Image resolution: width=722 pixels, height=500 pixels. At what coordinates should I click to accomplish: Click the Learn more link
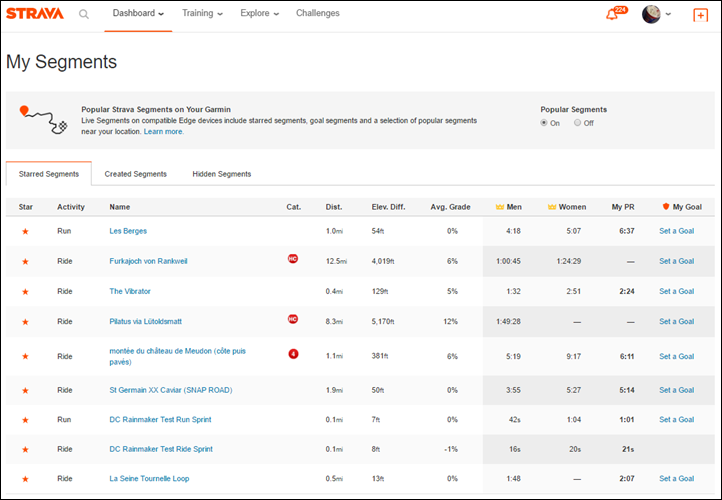click(163, 132)
